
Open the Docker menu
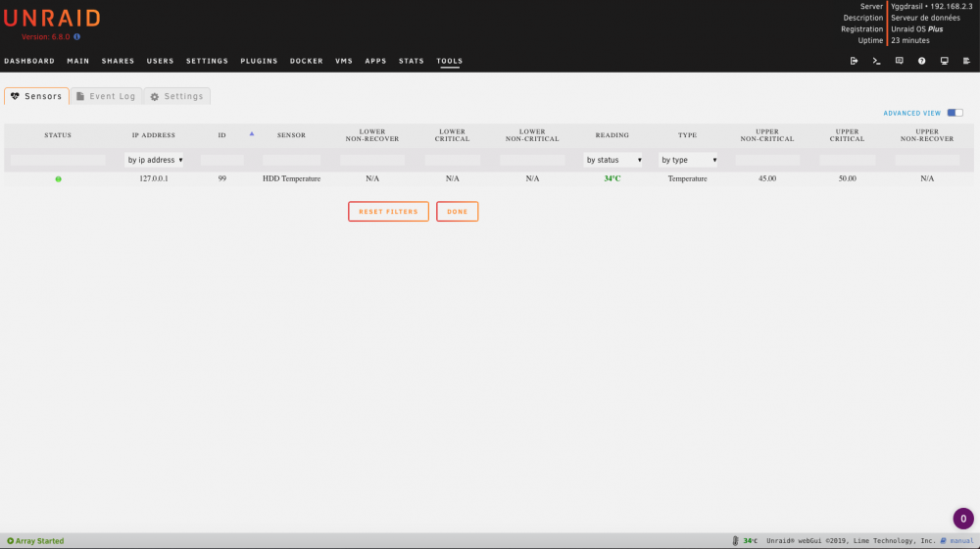306,62
